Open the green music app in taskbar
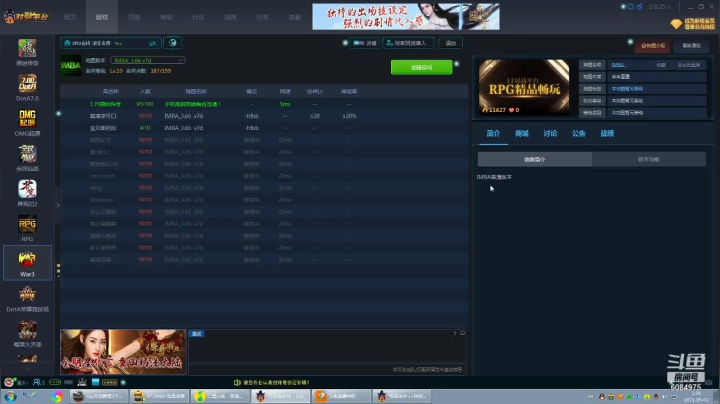Image resolution: width=720 pixels, height=404 pixels. tap(220, 396)
